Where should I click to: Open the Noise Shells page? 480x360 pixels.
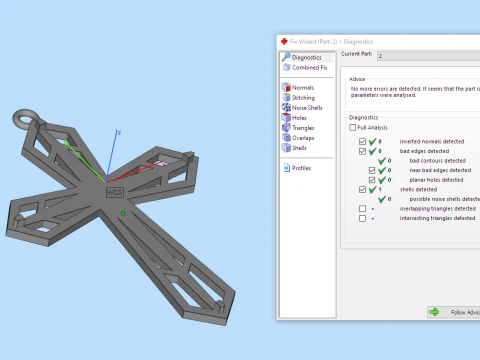coord(307,108)
